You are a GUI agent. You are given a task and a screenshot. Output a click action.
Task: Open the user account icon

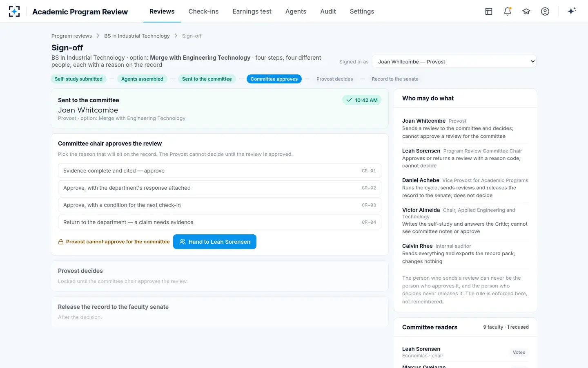[545, 11]
